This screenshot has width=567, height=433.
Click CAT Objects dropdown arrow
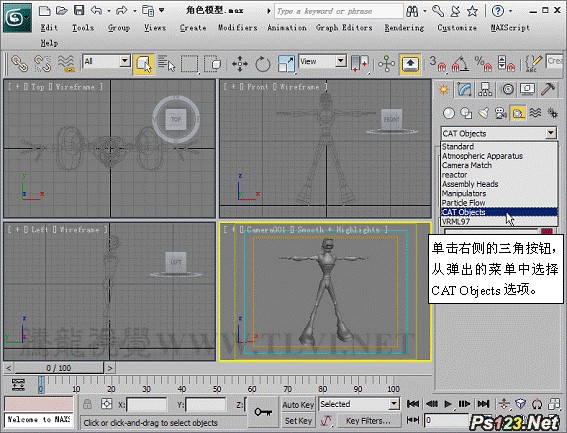click(x=551, y=133)
